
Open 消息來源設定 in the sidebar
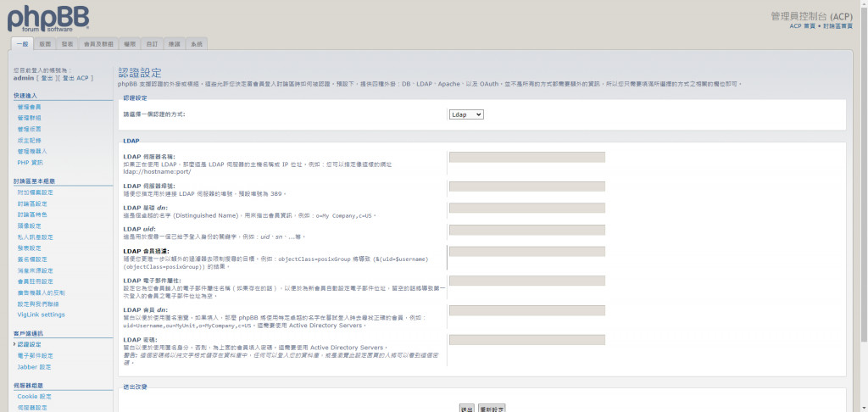point(36,270)
